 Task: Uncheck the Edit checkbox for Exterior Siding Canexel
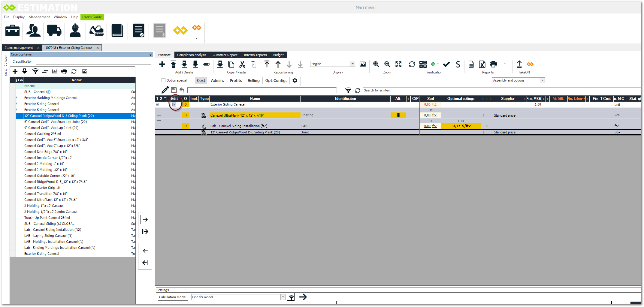174,105
